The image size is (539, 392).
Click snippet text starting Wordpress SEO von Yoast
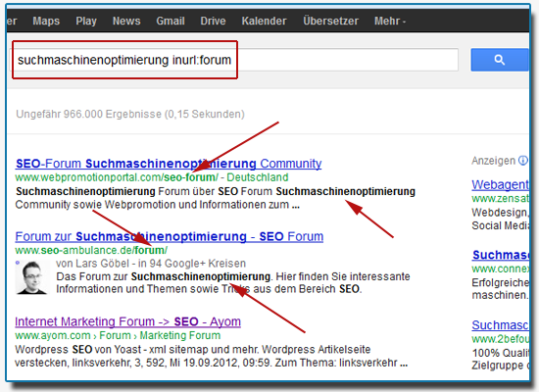coord(212,357)
